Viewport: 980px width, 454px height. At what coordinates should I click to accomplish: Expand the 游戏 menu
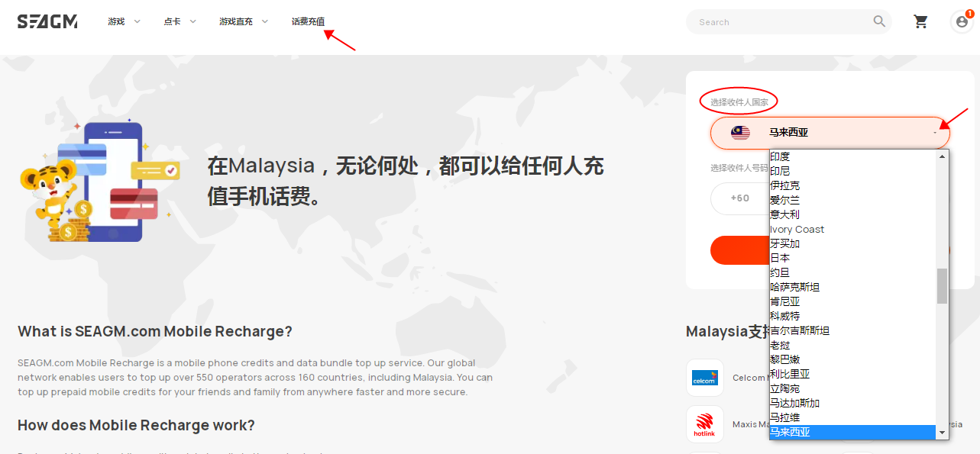pyautogui.click(x=124, y=21)
